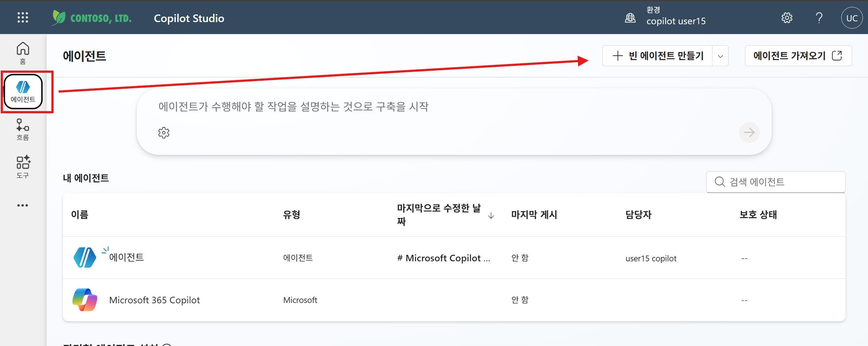Click the 내 에이전트 section heading
The height and width of the screenshot is (346, 868).
[x=86, y=178]
